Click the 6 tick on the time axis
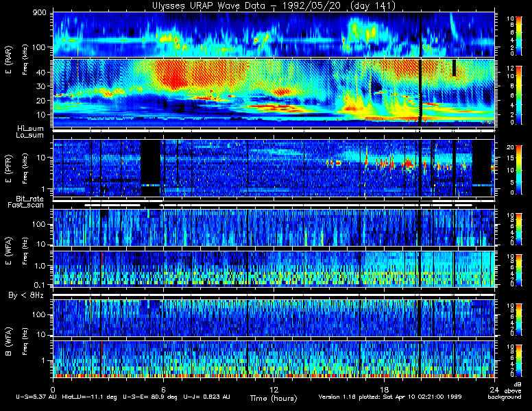 point(163,390)
